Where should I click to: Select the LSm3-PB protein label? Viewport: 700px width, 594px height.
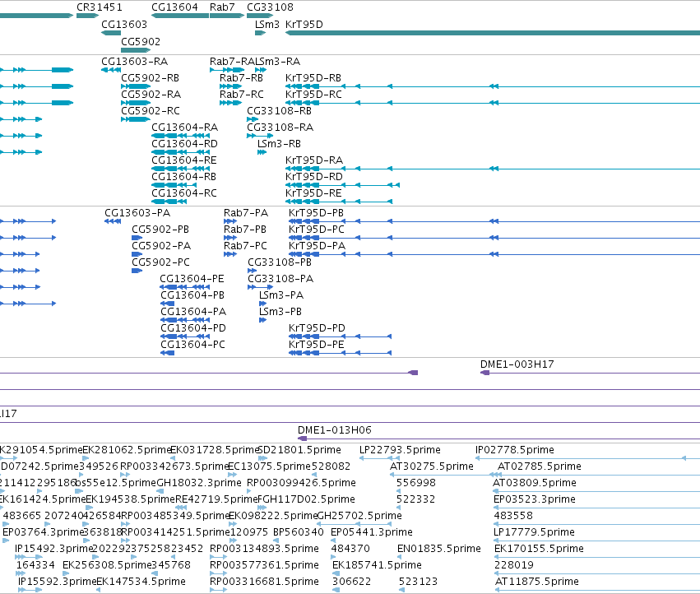[x=280, y=312]
